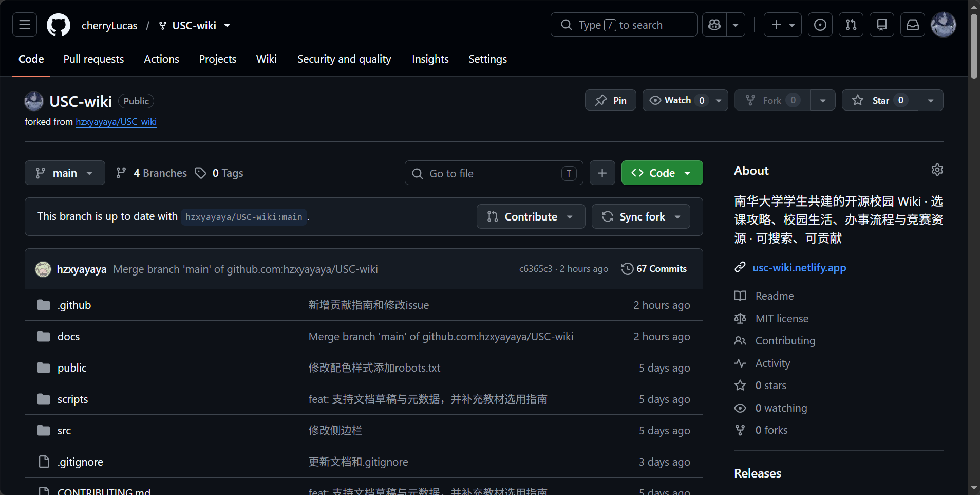
Task: Expand the Star lists dropdown arrow
Action: tap(931, 100)
